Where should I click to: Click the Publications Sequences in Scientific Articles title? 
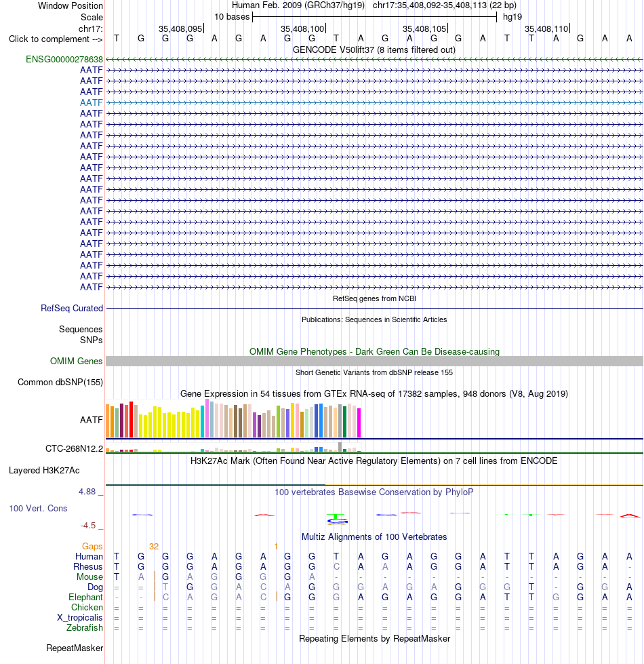tap(374, 319)
